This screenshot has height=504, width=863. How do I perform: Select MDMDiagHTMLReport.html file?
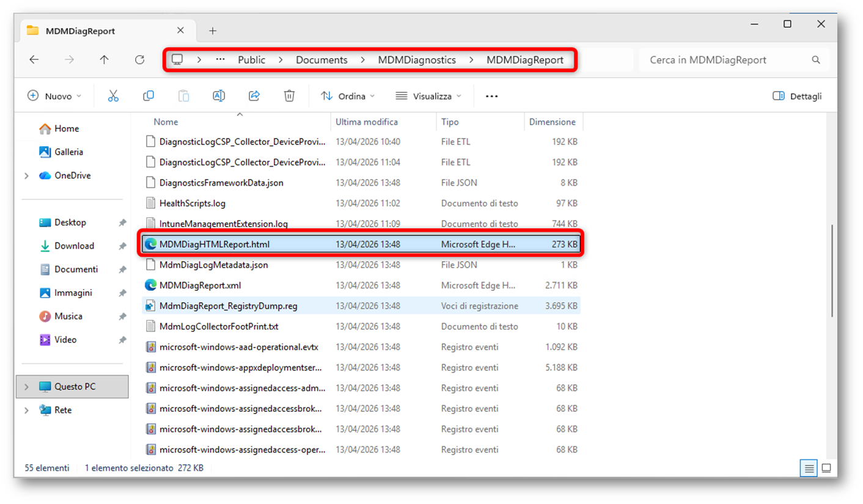point(214,244)
